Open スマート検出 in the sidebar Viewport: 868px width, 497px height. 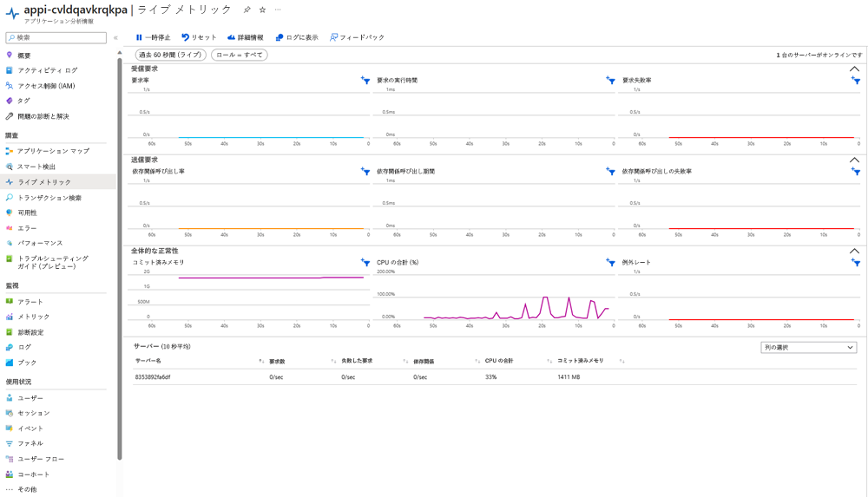[36, 167]
